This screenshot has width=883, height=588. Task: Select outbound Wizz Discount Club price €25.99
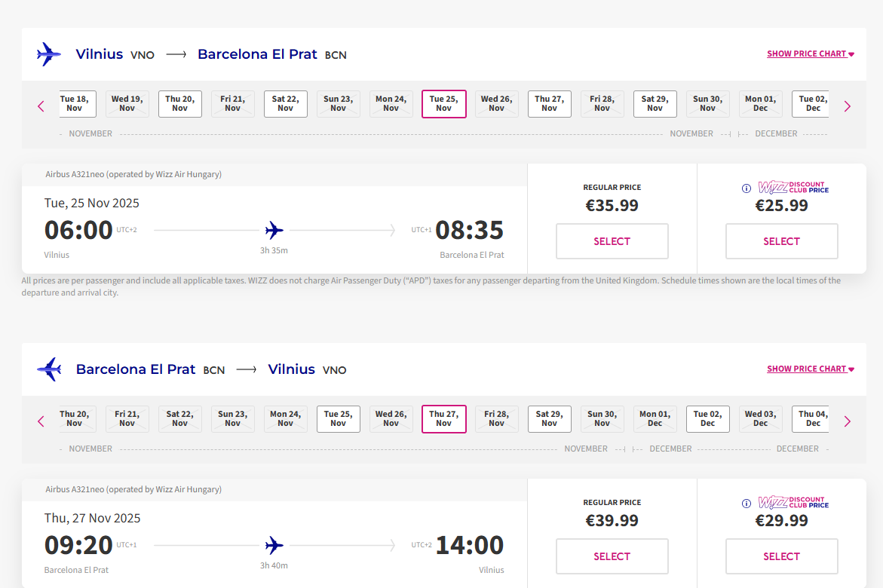click(781, 241)
